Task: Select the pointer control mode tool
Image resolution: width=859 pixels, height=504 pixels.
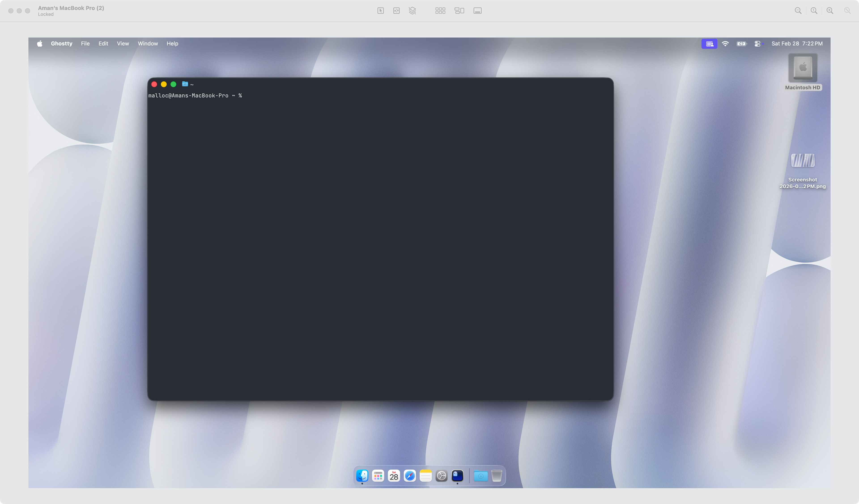Action: (x=381, y=10)
